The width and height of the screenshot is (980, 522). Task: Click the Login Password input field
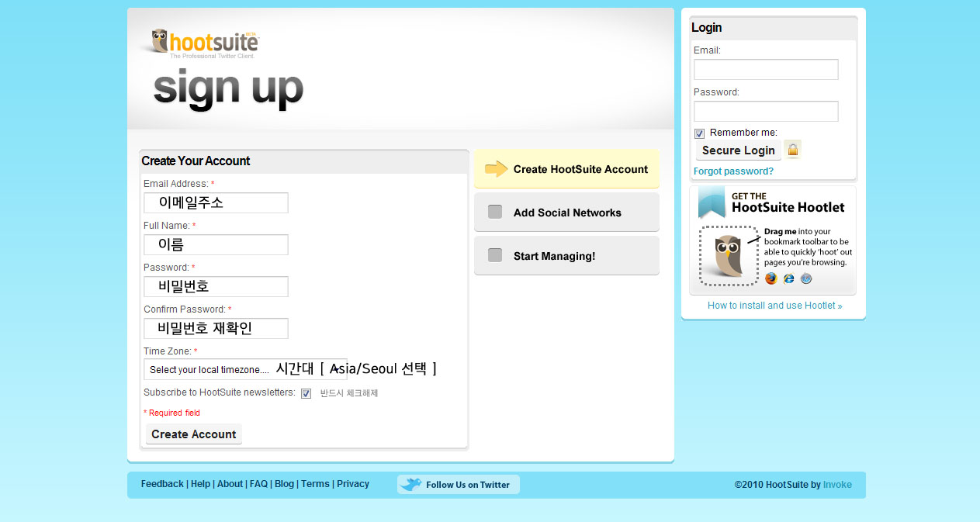point(766,111)
